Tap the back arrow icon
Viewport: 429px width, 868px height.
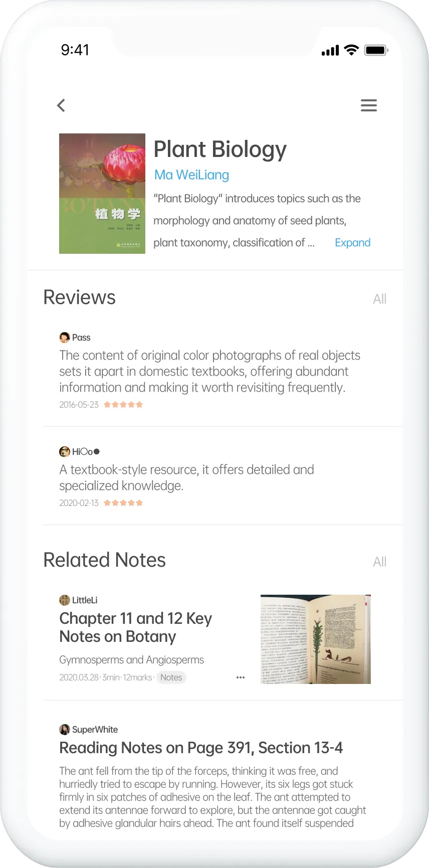61,105
